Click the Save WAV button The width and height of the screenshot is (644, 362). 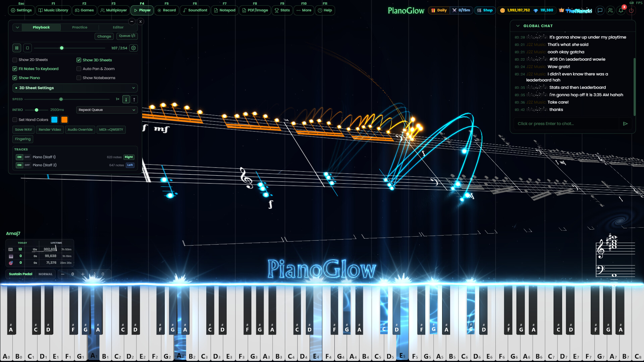(23, 130)
